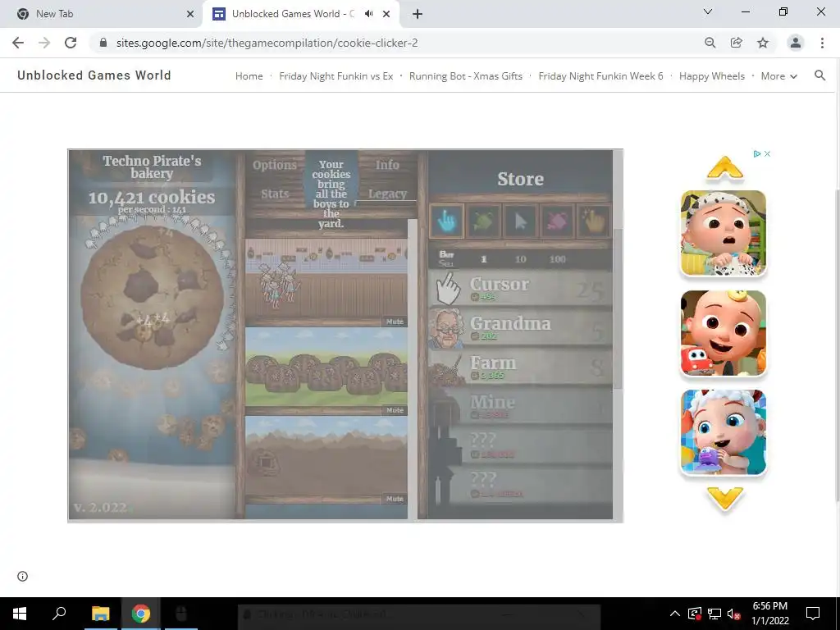Open the Legacy menu
Viewport: 840px width, 630px height.
coord(387,194)
